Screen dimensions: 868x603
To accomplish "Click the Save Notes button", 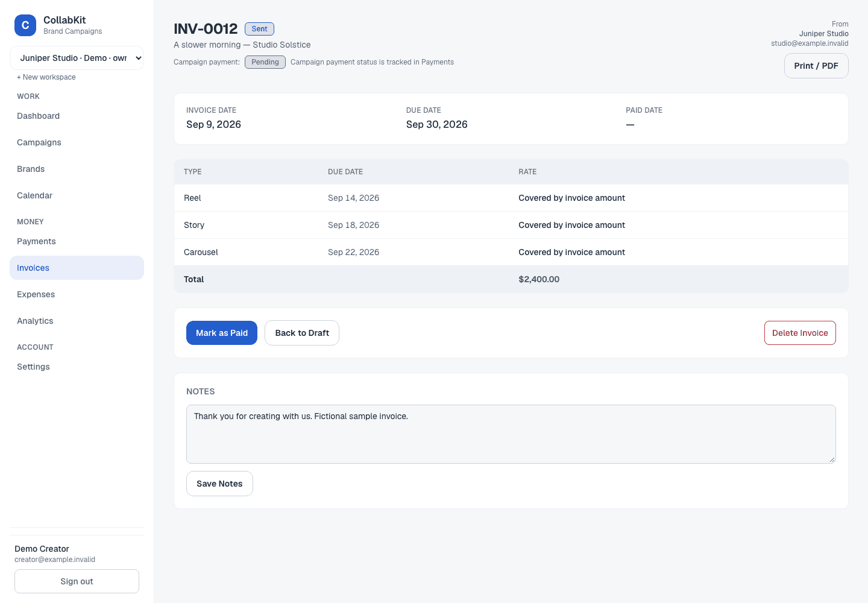I will [219, 484].
